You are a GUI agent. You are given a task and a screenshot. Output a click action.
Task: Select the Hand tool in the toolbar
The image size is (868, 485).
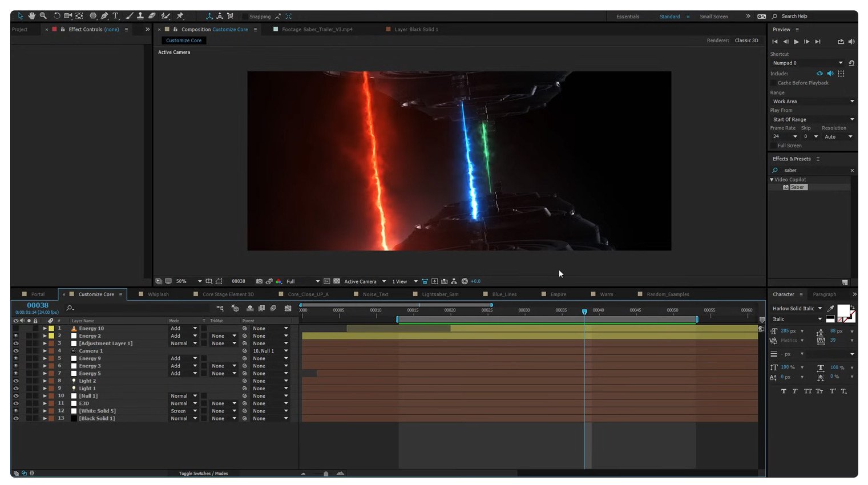32,16
